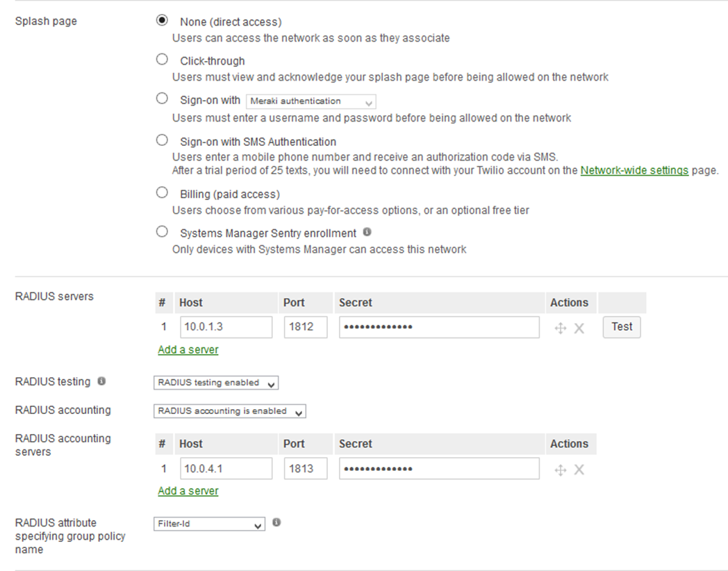The image size is (728, 571).
Task: Choose Billing (paid access) option
Action: coord(161,193)
